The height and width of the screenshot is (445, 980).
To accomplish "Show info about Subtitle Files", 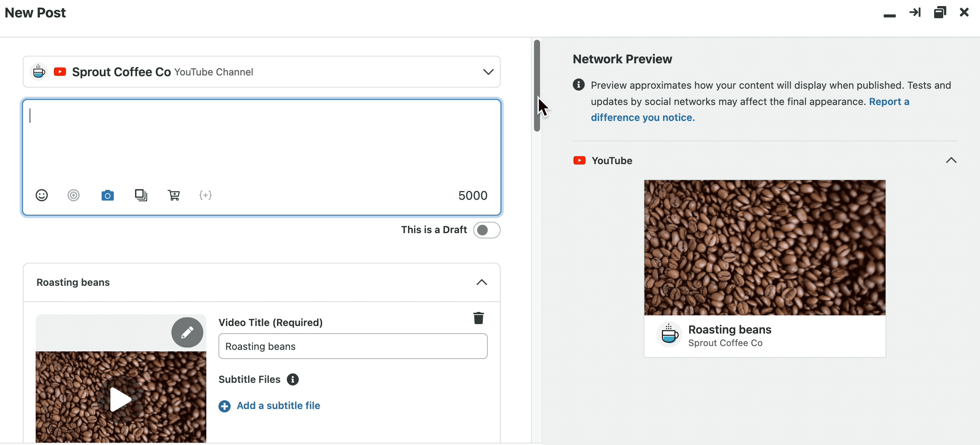I will (x=292, y=379).
